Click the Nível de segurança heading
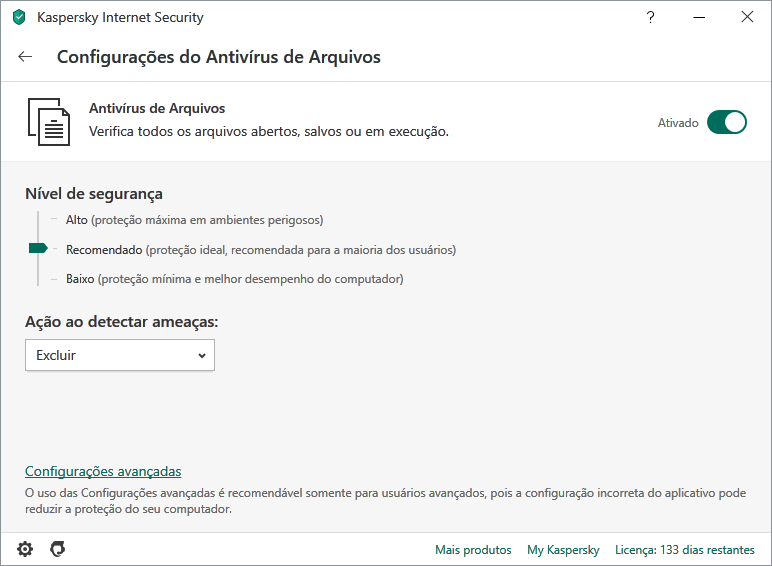The width and height of the screenshot is (772, 566). (94, 194)
